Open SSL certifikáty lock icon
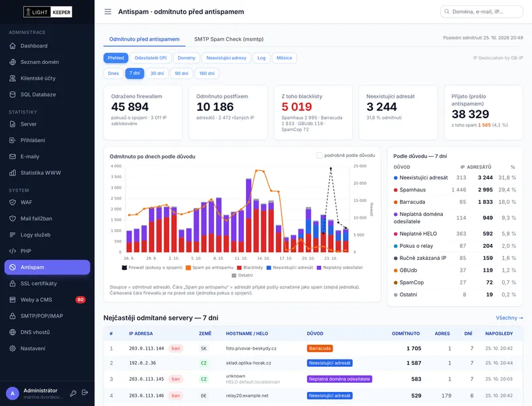 (13, 284)
